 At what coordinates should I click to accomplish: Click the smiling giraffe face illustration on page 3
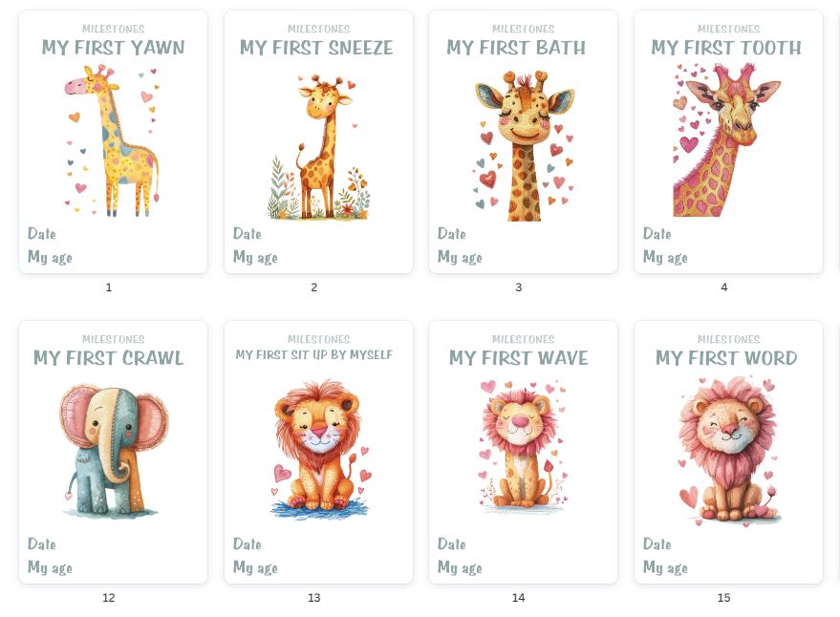524,146
